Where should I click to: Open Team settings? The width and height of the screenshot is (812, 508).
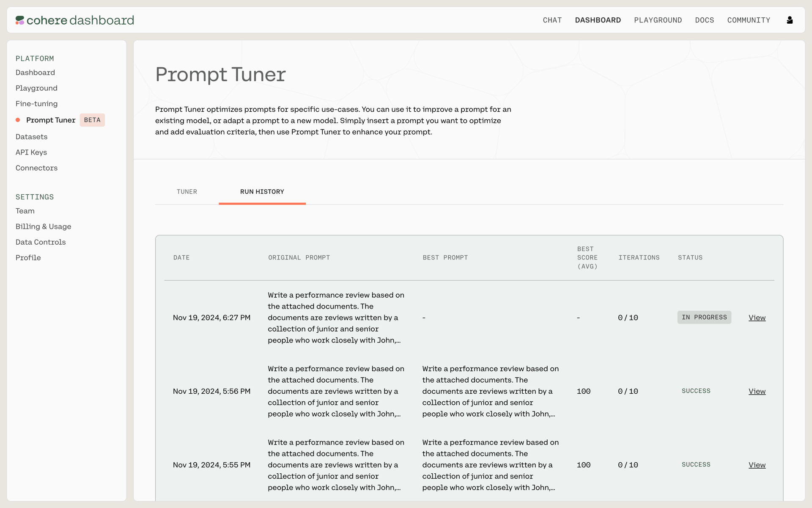(x=25, y=211)
